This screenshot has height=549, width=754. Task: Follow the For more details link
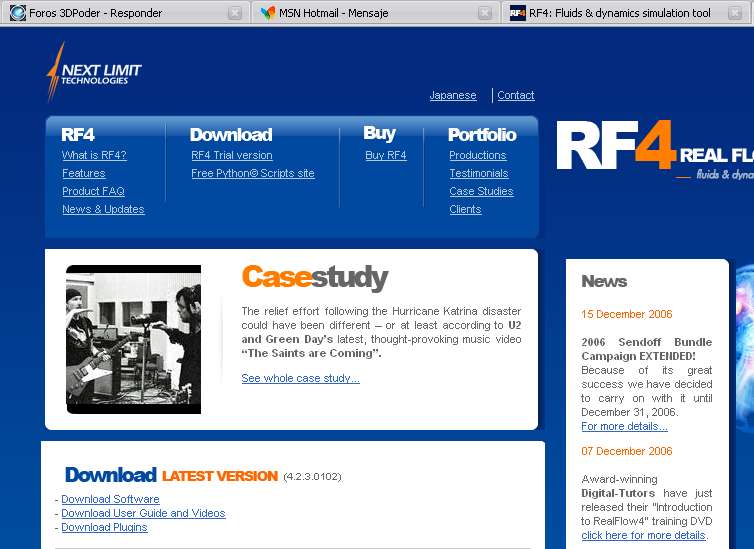coord(624,426)
